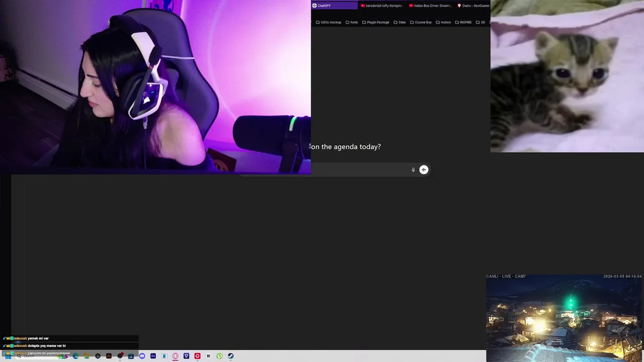Open Microsoft Edge from the taskbar

[x=75, y=356]
